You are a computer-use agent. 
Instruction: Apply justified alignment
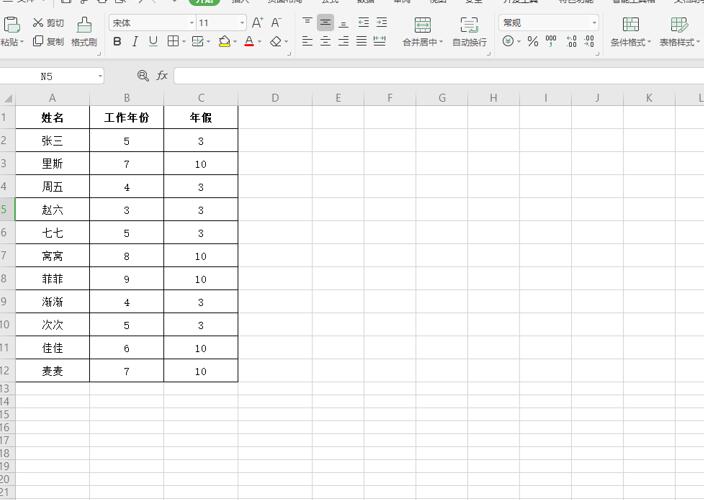tap(361, 41)
